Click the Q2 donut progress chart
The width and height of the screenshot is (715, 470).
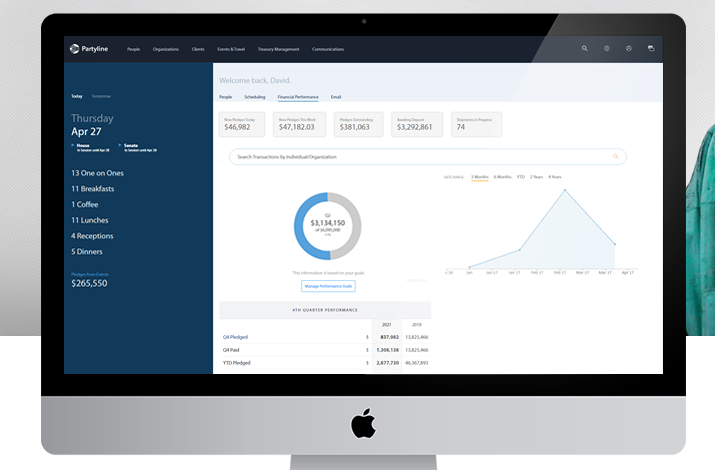coord(327,226)
